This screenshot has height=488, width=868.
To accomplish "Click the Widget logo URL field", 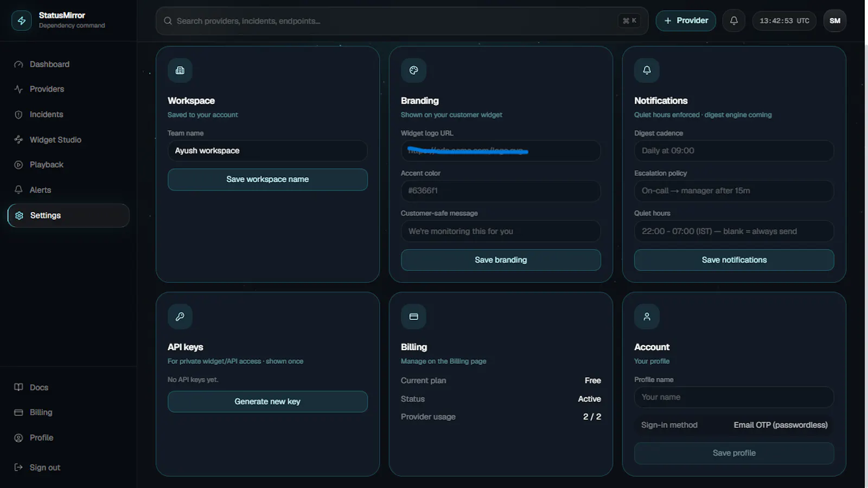I will (x=501, y=151).
